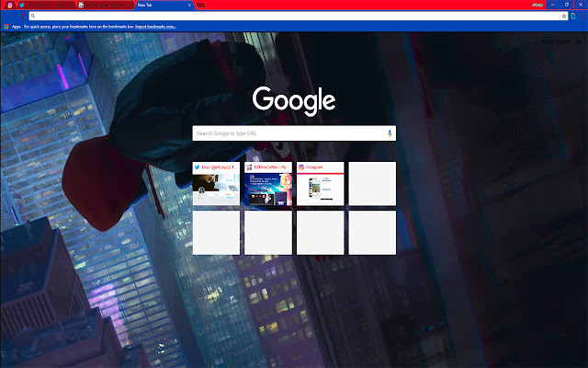Screen dimensions: 588x368
Task: Open the Apps shortcut in the bookmarks bar
Action: (12, 27)
